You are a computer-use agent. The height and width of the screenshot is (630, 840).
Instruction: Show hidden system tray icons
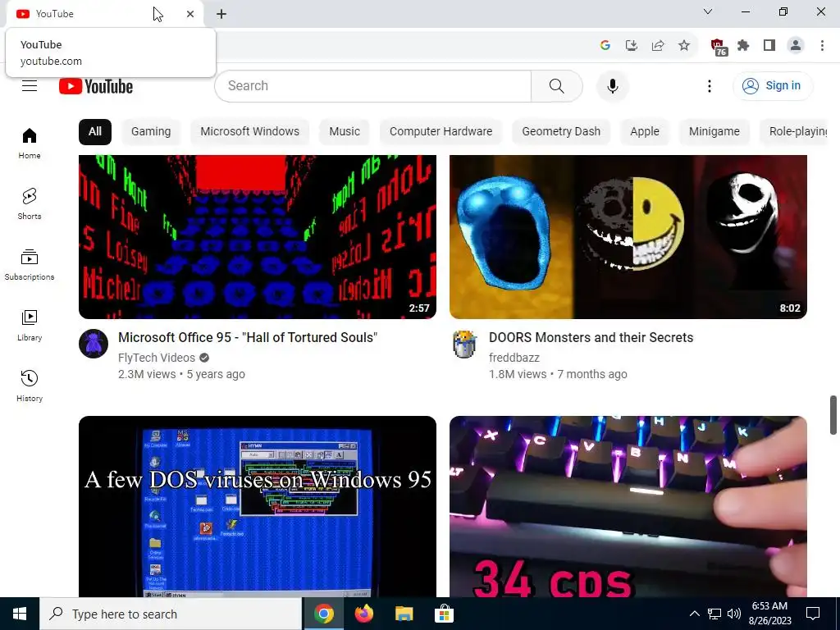coord(694,614)
